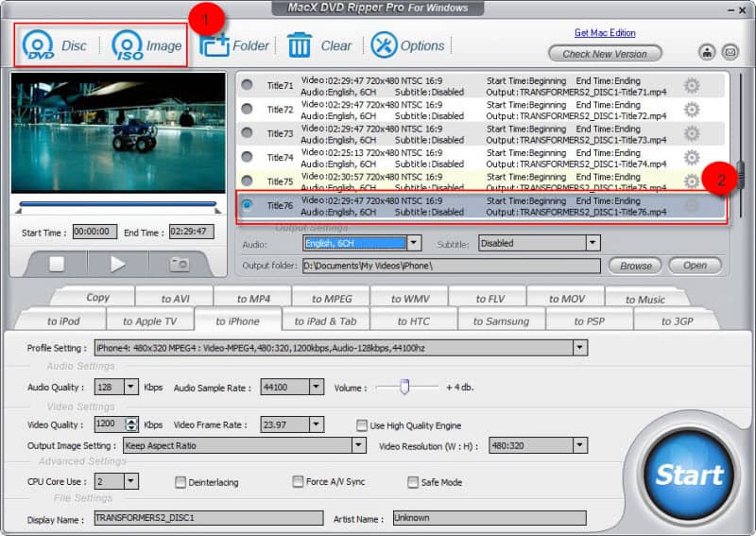Screen dimensions: 756x536
Task: Switch to the to Apple TV tab
Action: click(150, 320)
